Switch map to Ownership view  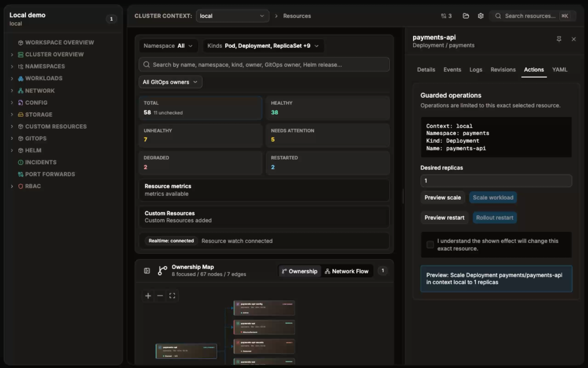[x=300, y=271]
